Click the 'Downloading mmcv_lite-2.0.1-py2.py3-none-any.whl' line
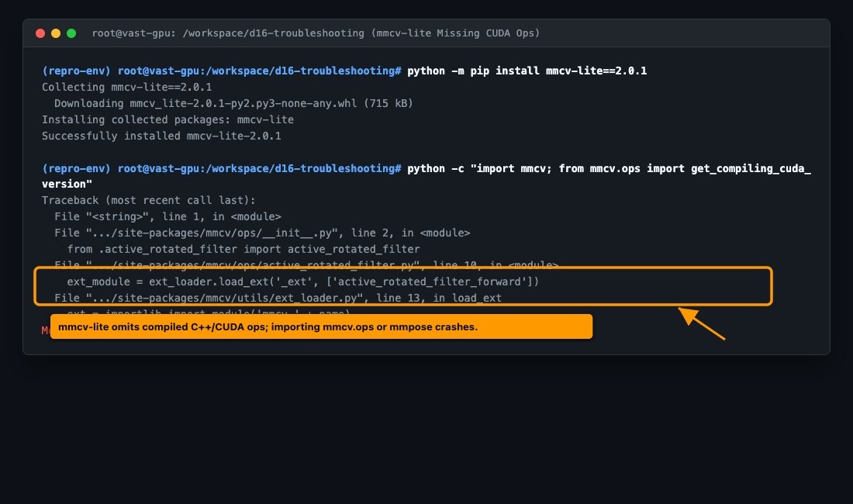Screen dimensions: 853x504 pos(233,103)
